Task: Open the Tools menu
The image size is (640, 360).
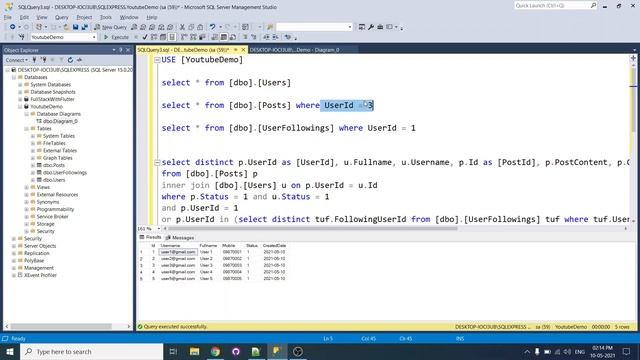Action: [106, 17]
